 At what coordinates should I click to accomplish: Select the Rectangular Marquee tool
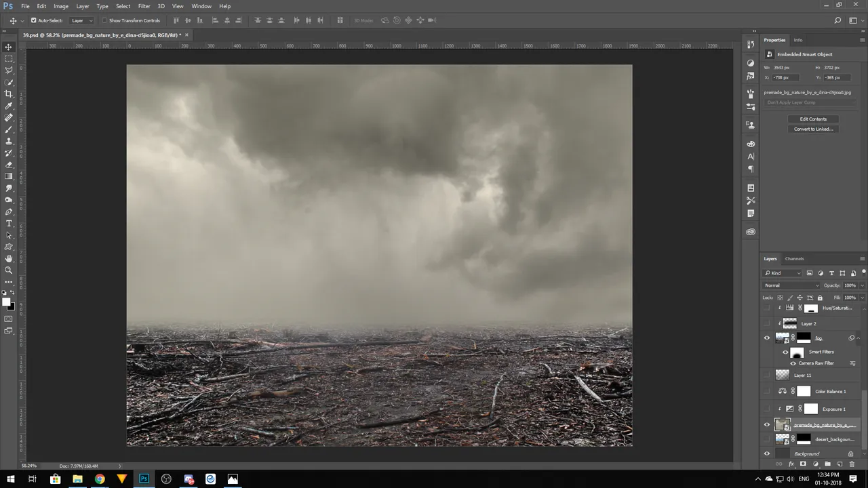[9, 58]
